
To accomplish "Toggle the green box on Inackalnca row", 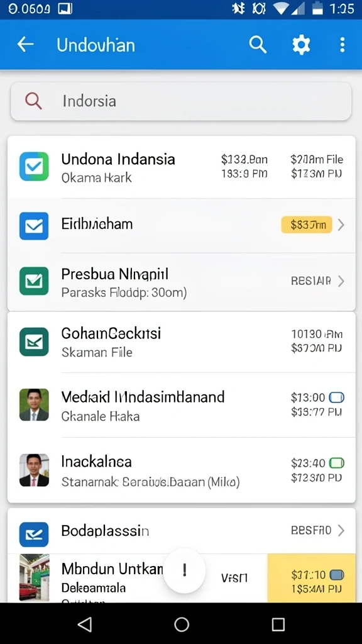I will tap(337, 464).
